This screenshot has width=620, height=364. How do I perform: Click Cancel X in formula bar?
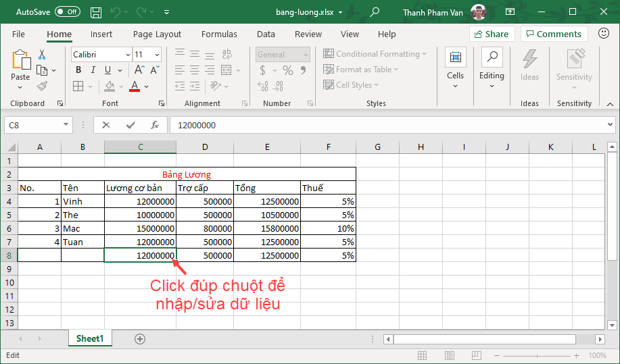click(x=106, y=125)
